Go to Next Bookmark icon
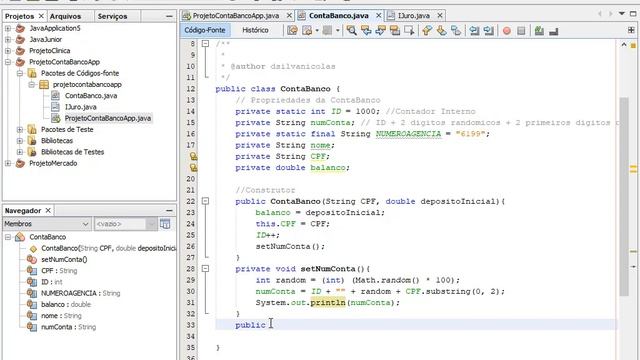640x360 pixels. tap(441, 31)
